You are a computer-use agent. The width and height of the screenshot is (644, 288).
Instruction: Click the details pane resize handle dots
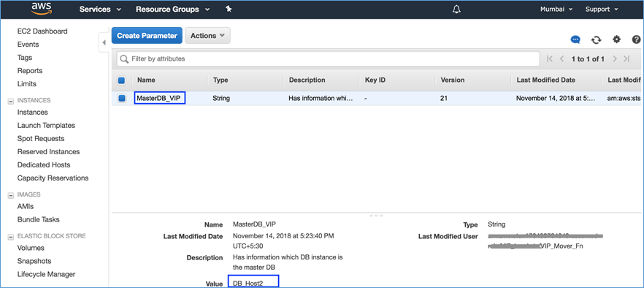coord(376,215)
